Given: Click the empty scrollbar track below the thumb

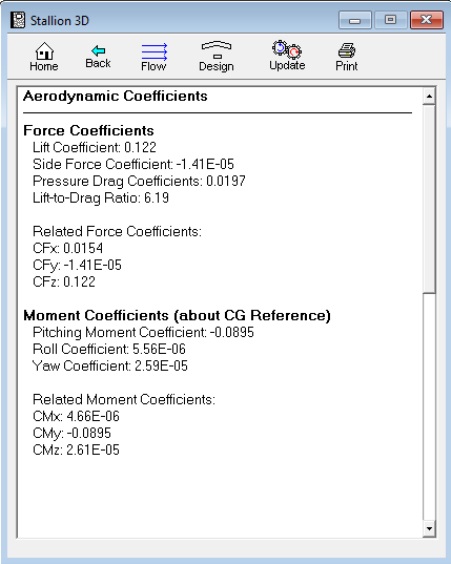Looking at the screenshot, I should (429, 407).
